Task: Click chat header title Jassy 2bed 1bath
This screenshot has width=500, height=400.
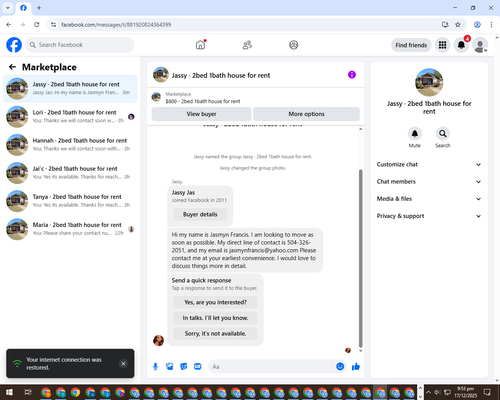Action: (x=221, y=75)
